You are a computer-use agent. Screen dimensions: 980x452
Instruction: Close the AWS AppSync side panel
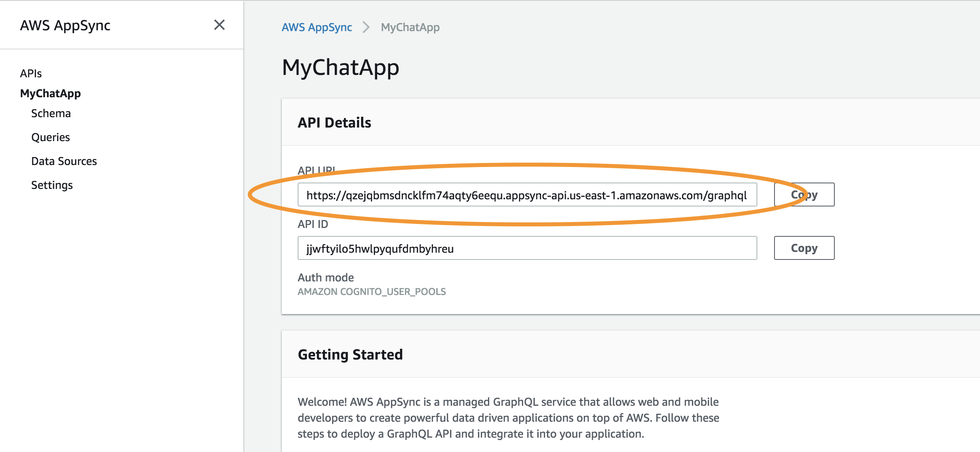pos(219,25)
